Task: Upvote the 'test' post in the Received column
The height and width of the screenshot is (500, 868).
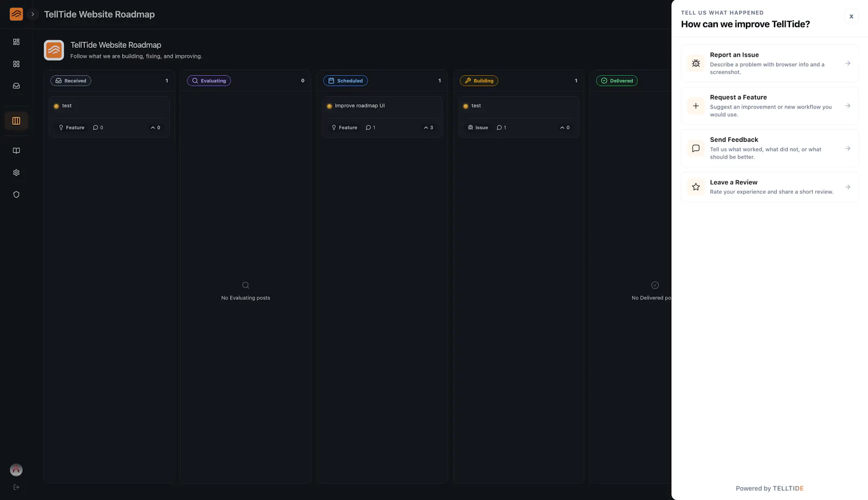Action: (156, 128)
